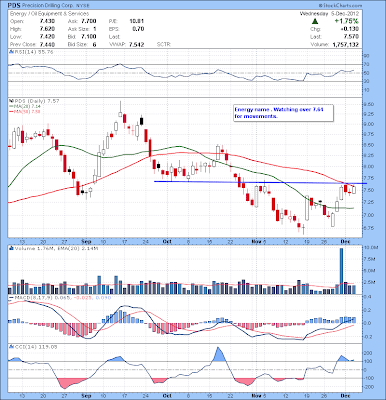Select the PDS ticker symbol in the title
The width and height of the screenshot is (386, 400).
[x=13, y=5]
